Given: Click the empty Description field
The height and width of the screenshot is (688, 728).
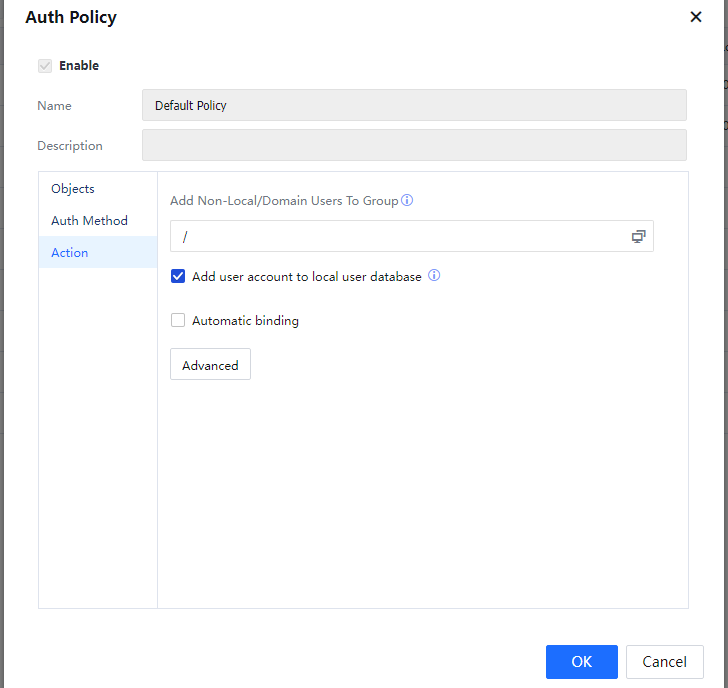Looking at the screenshot, I should [414, 145].
